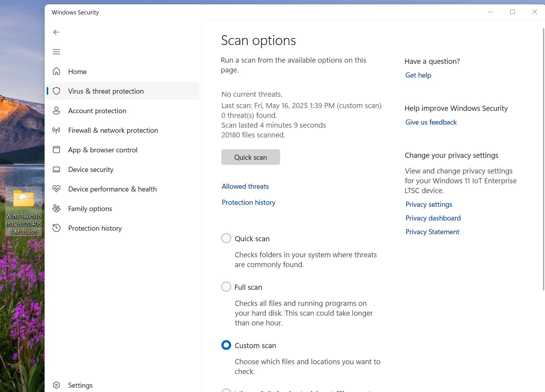
Task: Open Device security section
Action: [x=123, y=169]
